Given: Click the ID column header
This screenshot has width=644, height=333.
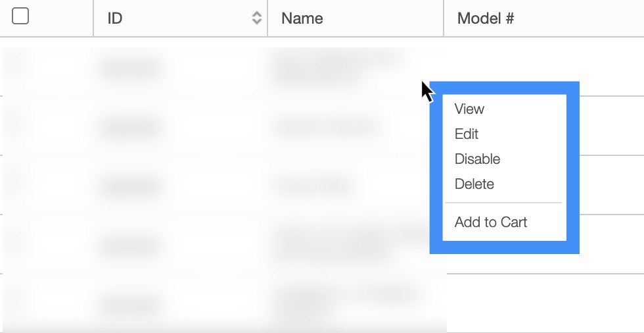Looking at the screenshot, I should pos(115,18).
